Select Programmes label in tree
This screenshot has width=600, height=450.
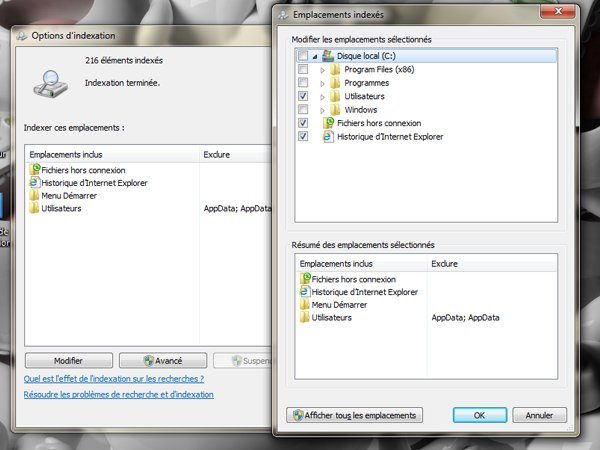(367, 83)
